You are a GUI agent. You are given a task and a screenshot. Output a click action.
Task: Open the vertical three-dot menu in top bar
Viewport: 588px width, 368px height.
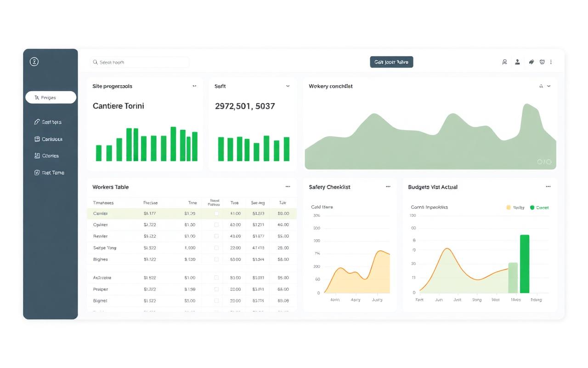[x=551, y=62]
